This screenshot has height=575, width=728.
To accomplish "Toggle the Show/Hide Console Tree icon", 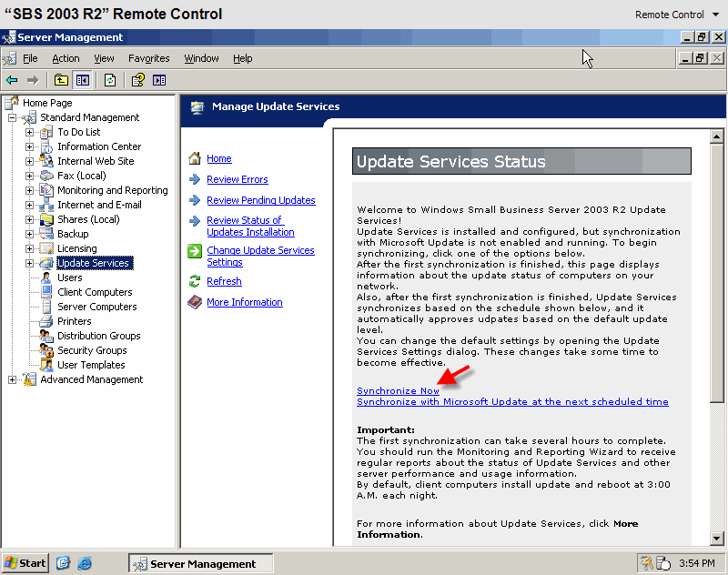I will 83,80.
